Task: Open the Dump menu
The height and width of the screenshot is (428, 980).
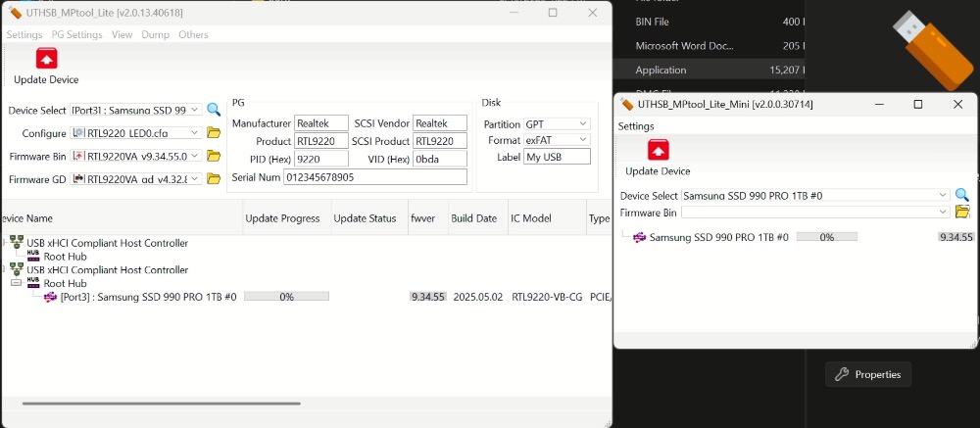Action: (155, 34)
